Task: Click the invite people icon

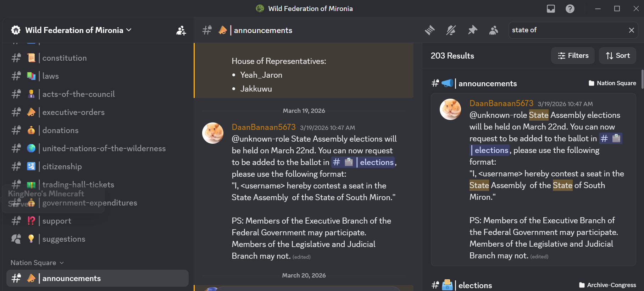Action: [181, 31]
